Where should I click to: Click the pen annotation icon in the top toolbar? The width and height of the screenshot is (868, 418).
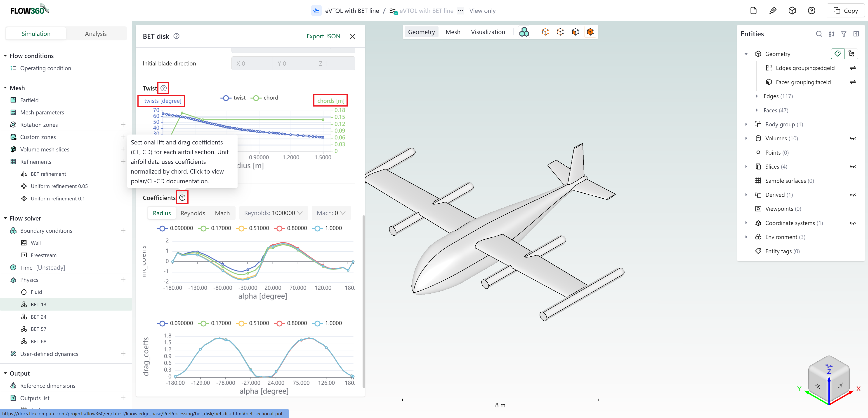coord(773,10)
